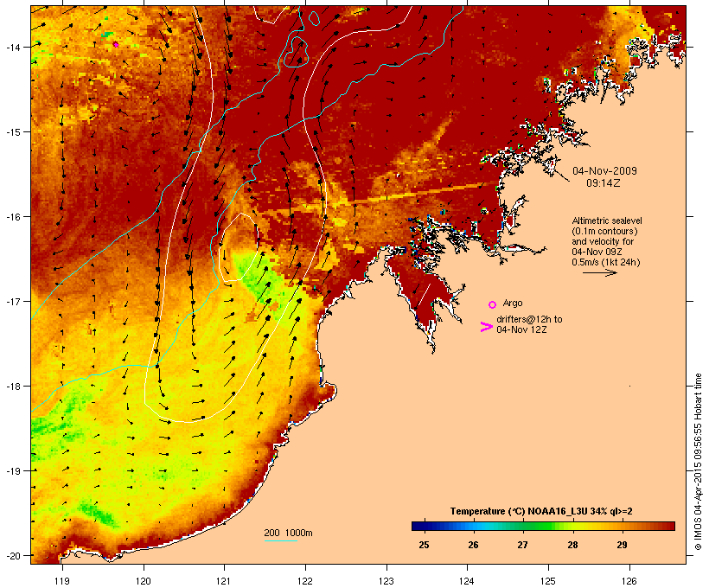The image size is (709, 588).
Task: Click the longitude label 126
Action: (629, 581)
